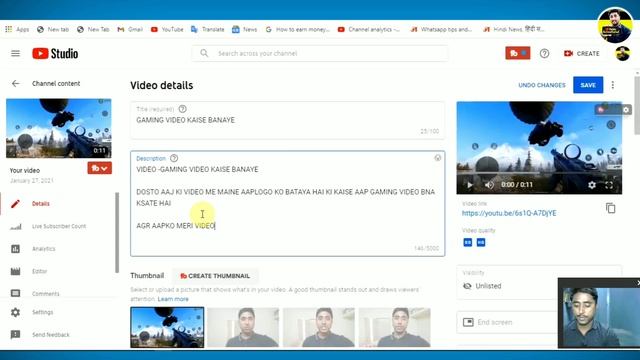Screen dimensions: 640x360
Task: Click the description help question icon
Action: click(x=174, y=158)
